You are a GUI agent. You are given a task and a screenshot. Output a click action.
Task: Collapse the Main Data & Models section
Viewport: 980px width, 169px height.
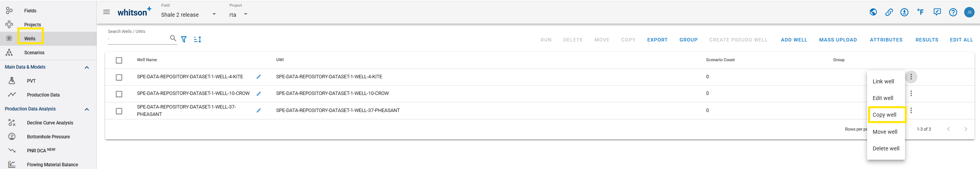pyautogui.click(x=87, y=67)
